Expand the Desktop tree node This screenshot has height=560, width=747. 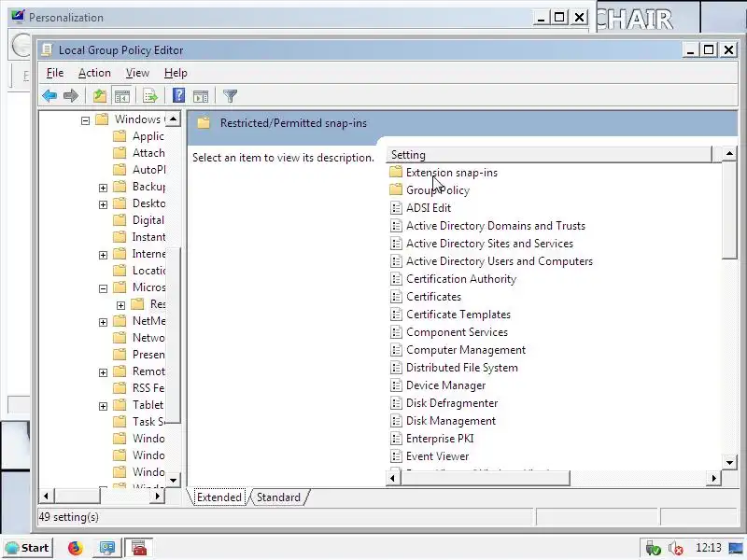(103, 204)
